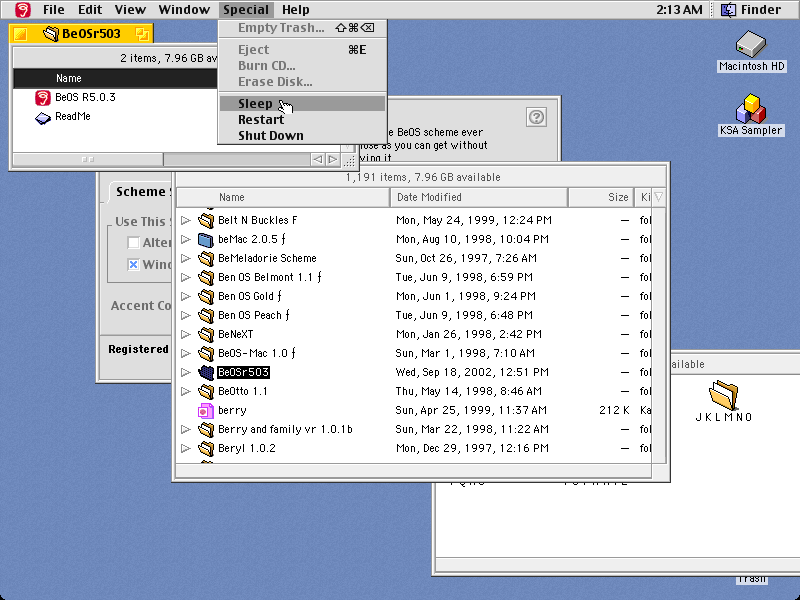Click the Ben OS Peach folder icon
Image resolution: width=800 pixels, height=600 pixels.
pyautogui.click(x=206, y=315)
